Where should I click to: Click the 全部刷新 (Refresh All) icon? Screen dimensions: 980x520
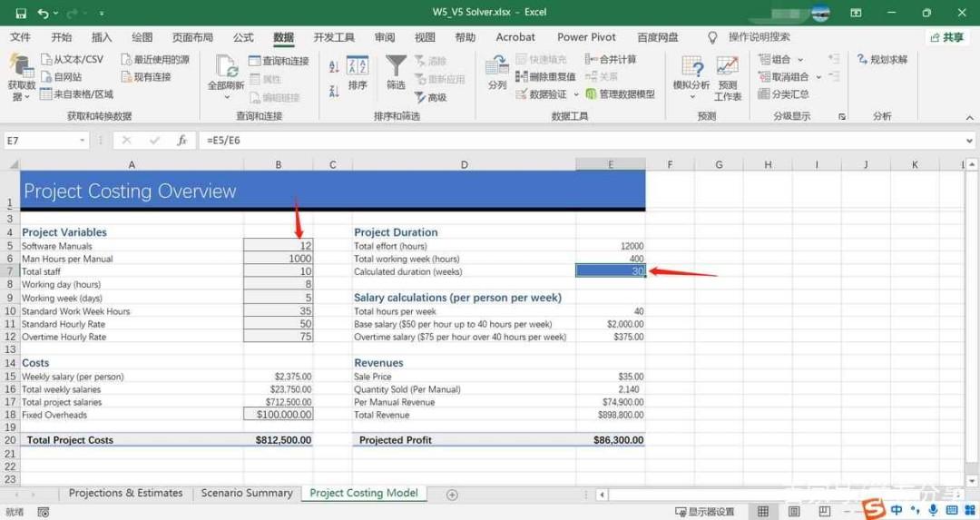point(226,66)
